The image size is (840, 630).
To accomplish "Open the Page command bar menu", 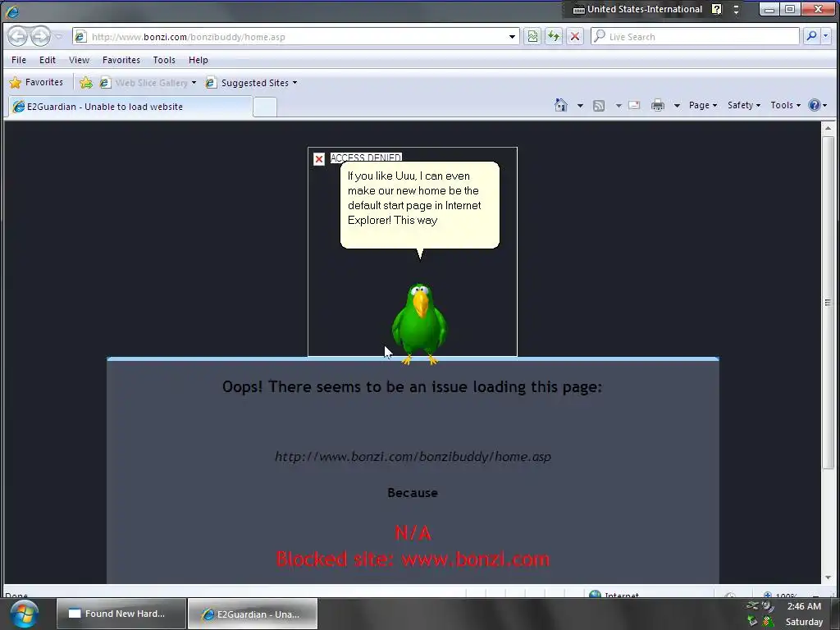I will (x=703, y=105).
